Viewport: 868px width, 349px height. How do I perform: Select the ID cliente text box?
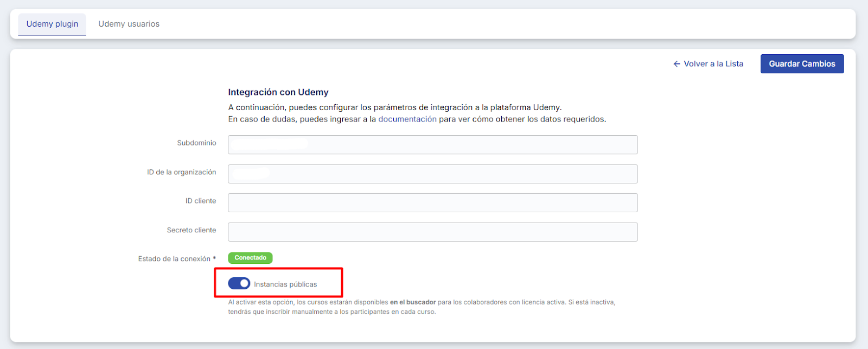(x=432, y=203)
